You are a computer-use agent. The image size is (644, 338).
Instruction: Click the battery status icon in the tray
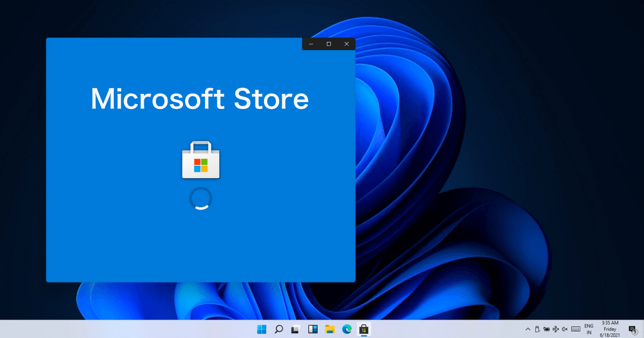546,329
